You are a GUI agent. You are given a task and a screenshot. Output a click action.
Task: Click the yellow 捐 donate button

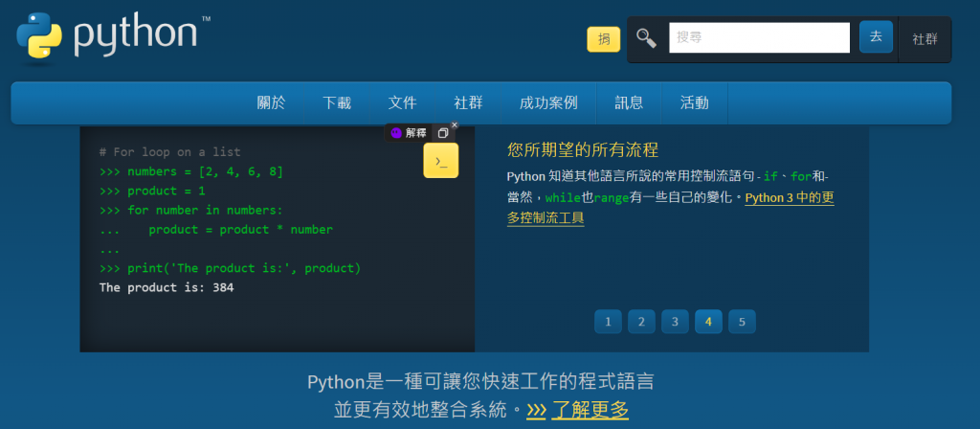point(604,39)
